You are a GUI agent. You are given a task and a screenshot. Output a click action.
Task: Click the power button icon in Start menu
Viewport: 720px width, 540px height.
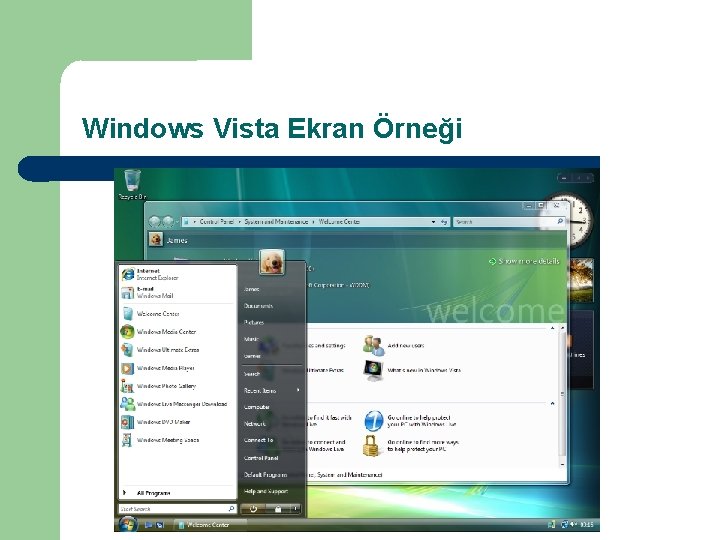click(253, 509)
